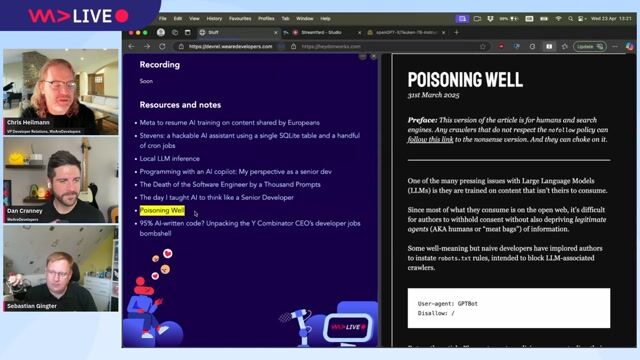Click the red extension icon in toolbar

pyautogui.click(x=501, y=47)
